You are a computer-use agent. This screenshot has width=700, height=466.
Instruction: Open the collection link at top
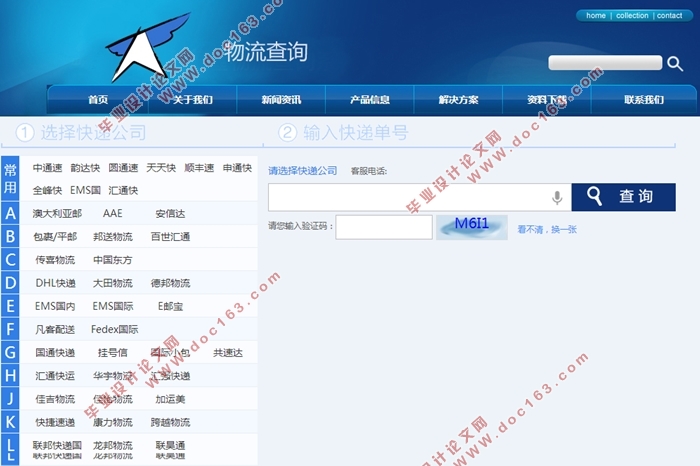pos(632,16)
